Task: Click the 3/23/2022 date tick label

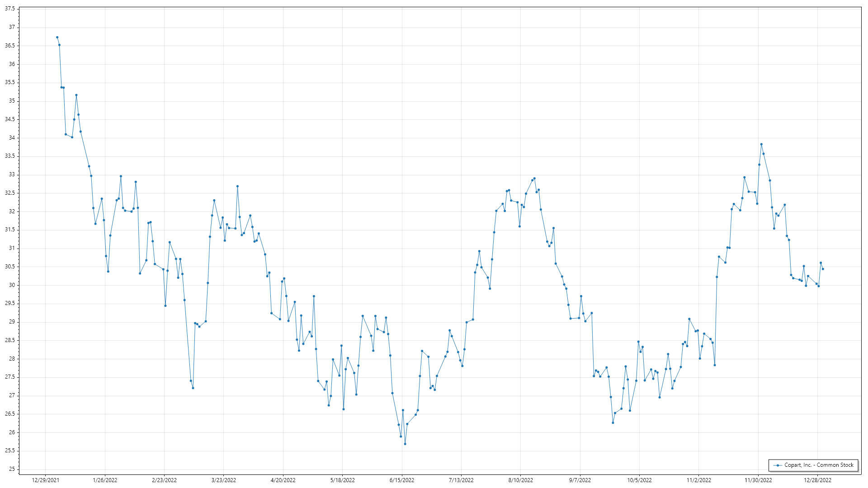Action: [x=224, y=480]
